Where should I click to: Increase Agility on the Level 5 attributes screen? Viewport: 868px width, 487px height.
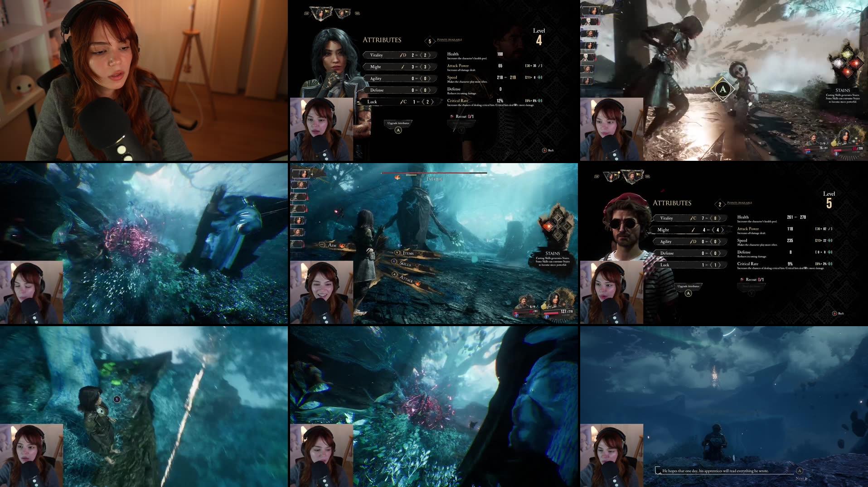pyautogui.click(x=719, y=242)
